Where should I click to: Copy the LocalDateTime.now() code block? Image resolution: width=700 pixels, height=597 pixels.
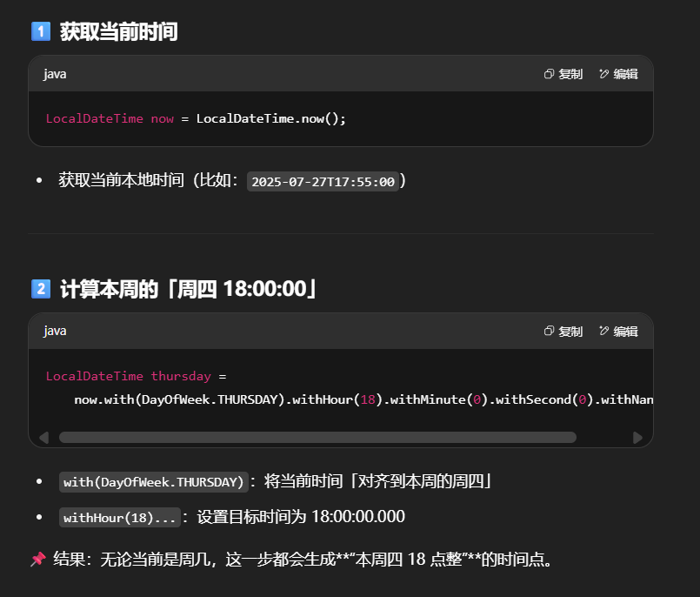pyautogui.click(x=563, y=74)
